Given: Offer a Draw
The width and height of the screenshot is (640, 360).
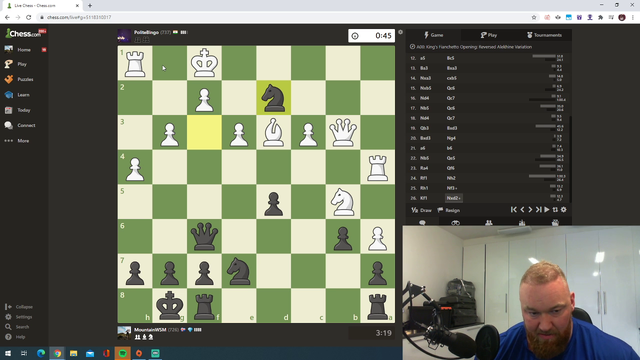Looking at the screenshot, I should pos(422,210).
